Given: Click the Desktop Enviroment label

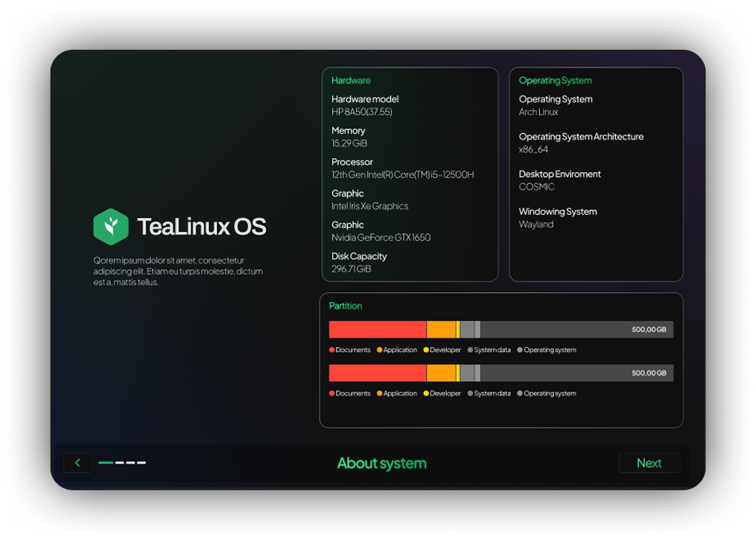Looking at the screenshot, I should click(x=560, y=174).
